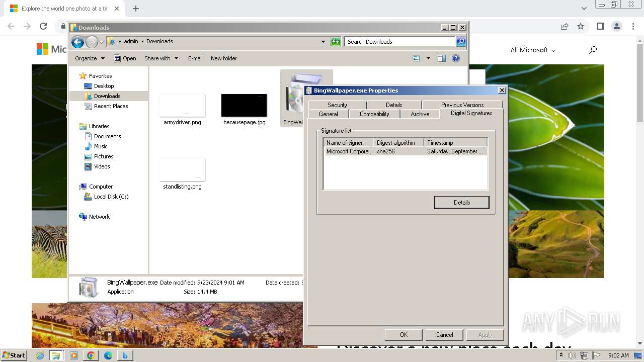The width and height of the screenshot is (644, 362).
Task: Open the Documents library
Action: [107, 136]
